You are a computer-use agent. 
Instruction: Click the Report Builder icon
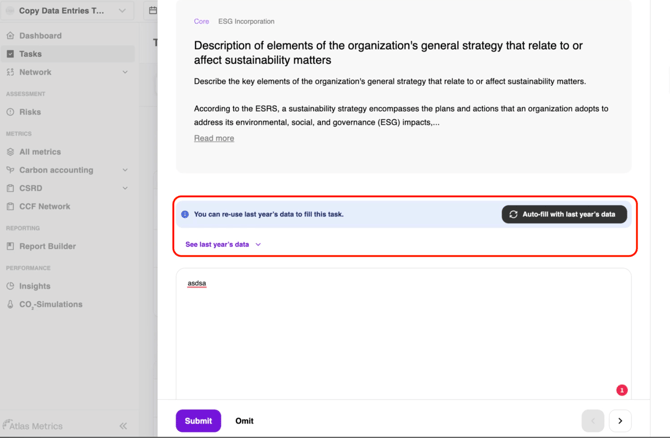tap(10, 246)
